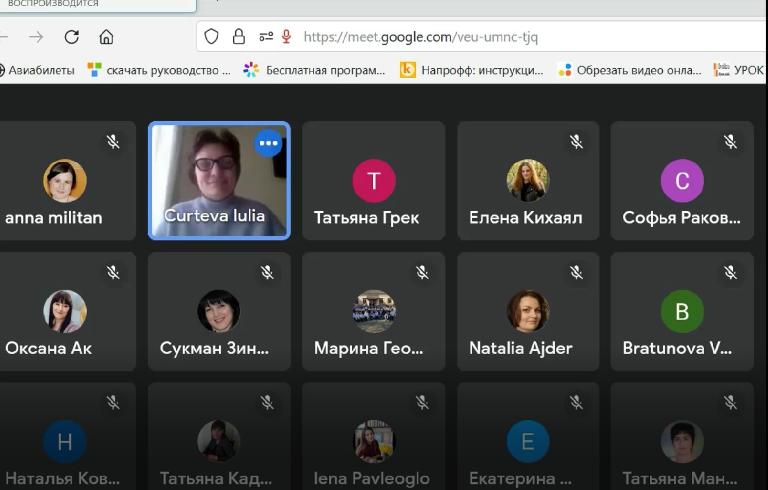768x490 pixels.
Task: Open скачать руководство bookmark
Action: (159, 70)
